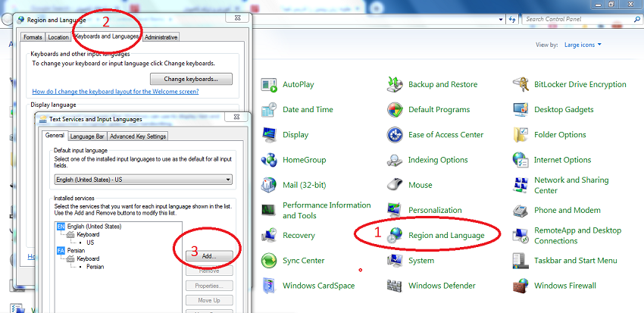Open the Welcome screen keyboard layout help link
Viewport: 644px width, 313px height.
115,92
